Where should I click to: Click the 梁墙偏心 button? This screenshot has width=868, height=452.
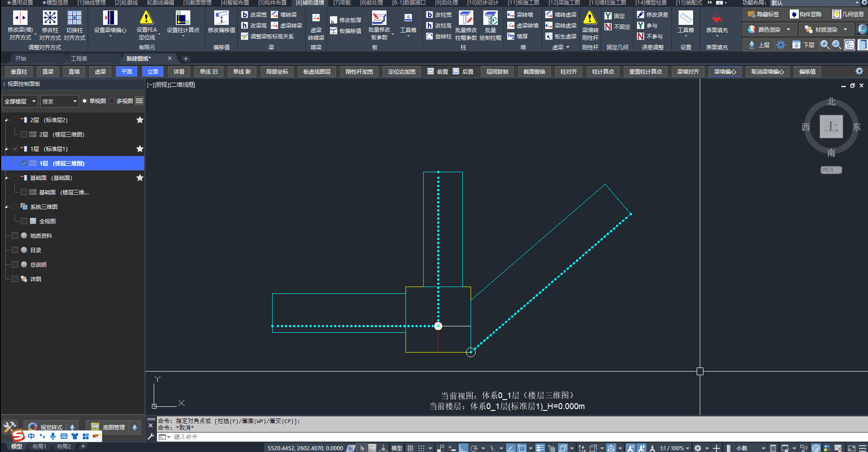click(725, 72)
